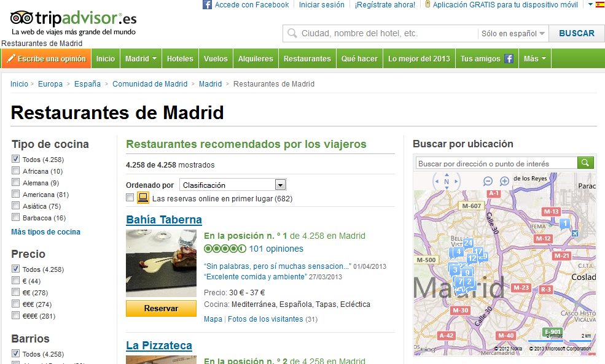This screenshot has width=605, height=364.
Task: Open the Bahía Taberna dish photo thumbnail
Action: point(162,263)
